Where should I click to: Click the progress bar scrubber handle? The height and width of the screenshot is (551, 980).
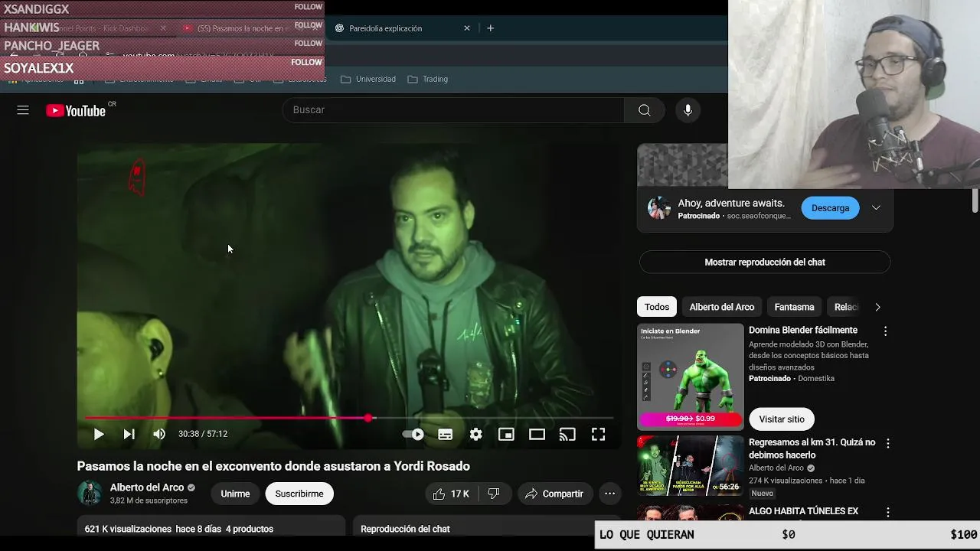coord(368,418)
